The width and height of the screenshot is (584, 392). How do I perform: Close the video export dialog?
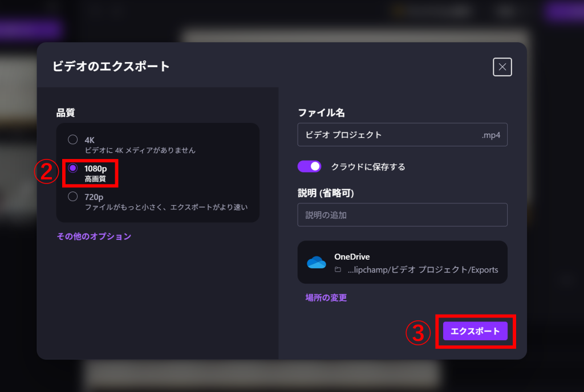(x=502, y=67)
